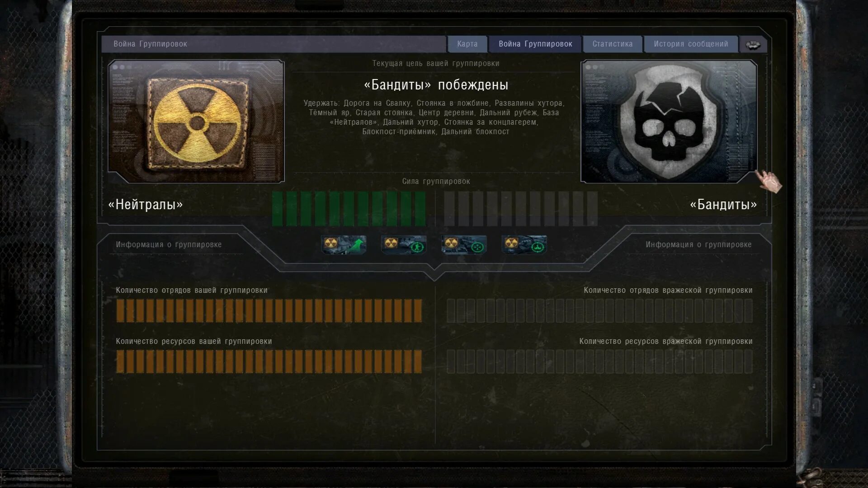This screenshot has width=868, height=488.
Task: Click the green Neutrals faction strength bar
Action: pos(349,208)
